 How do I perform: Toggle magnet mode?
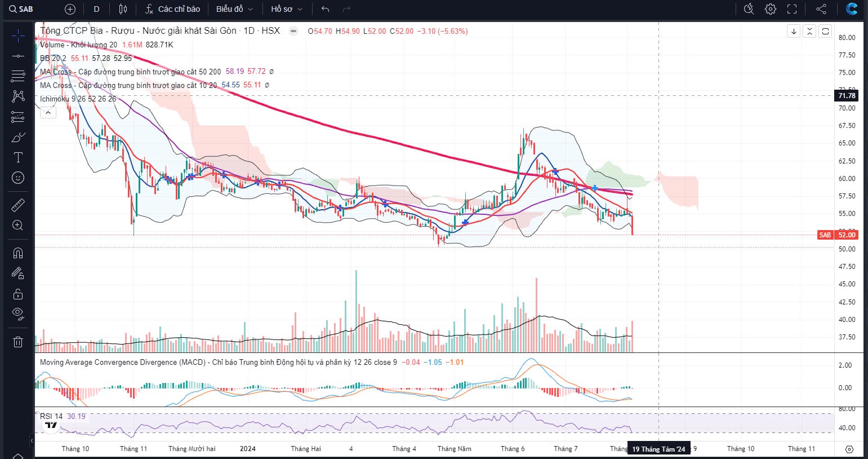(x=18, y=253)
